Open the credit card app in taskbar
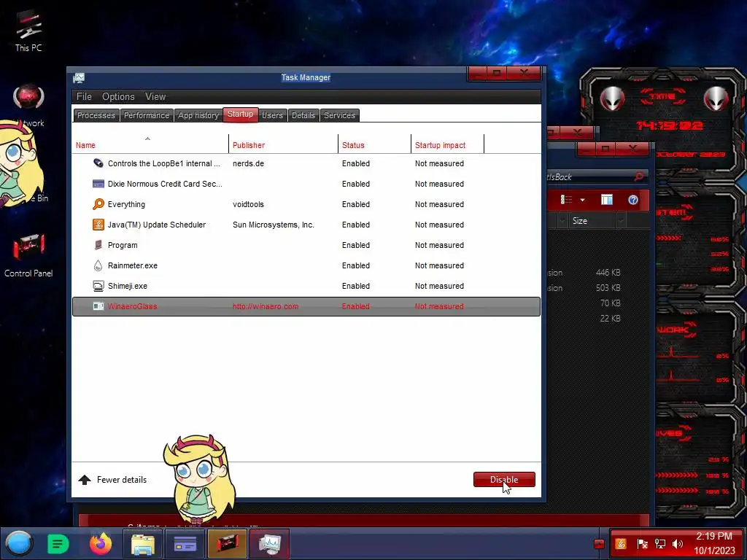This screenshot has width=747, height=560. [x=185, y=544]
